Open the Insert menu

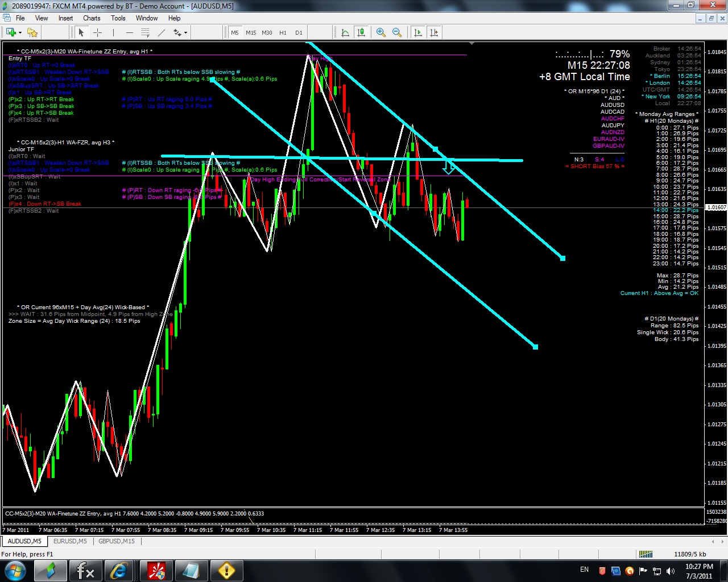click(65, 18)
